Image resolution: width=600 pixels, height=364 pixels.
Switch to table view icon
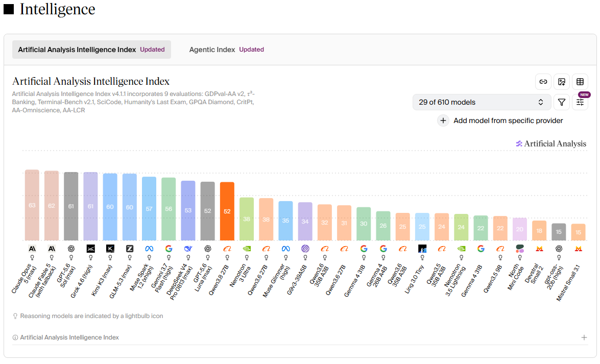tap(580, 82)
